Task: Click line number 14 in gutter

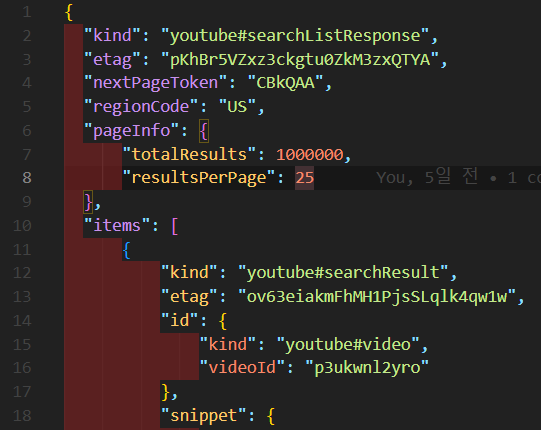Action: pyautogui.click(x=22, y=320)
